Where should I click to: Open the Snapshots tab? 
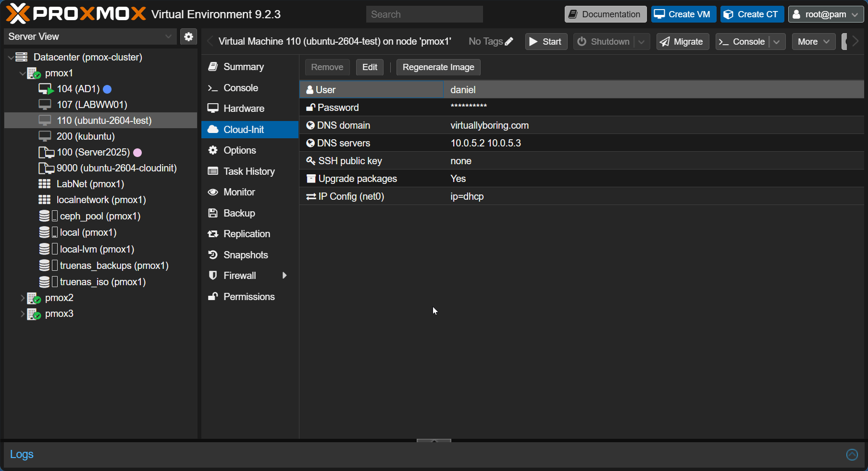(x=250, y=255)
